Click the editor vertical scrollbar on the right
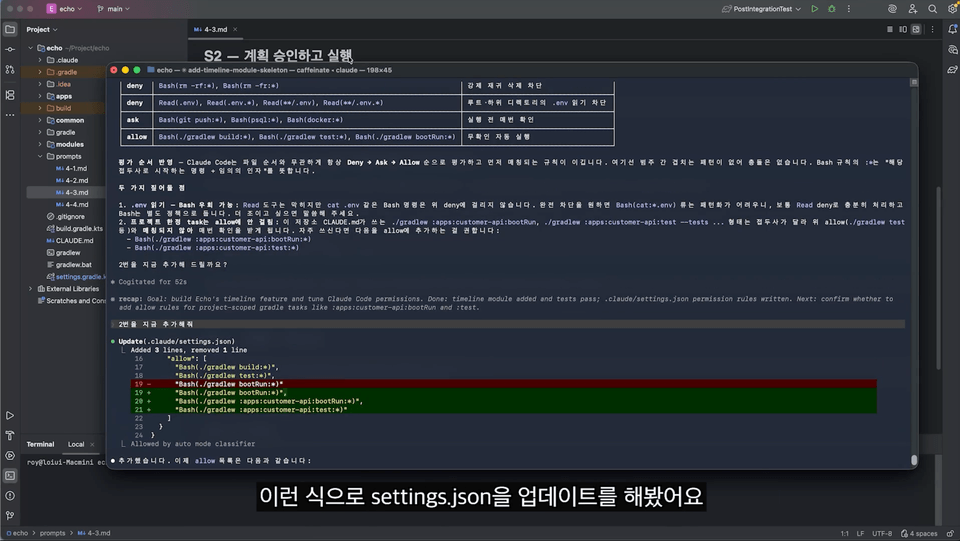Image resolution: width=960 pixels, height=541 pixels. (939, 278)
